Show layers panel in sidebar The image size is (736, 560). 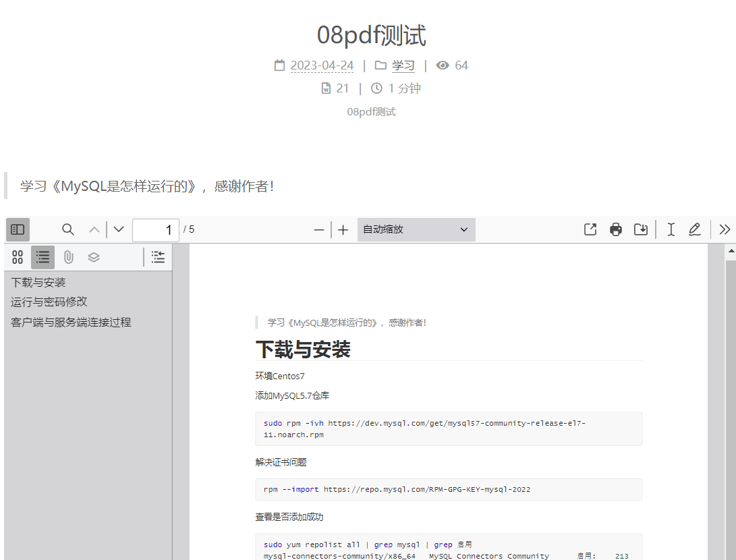coord(94,257)
